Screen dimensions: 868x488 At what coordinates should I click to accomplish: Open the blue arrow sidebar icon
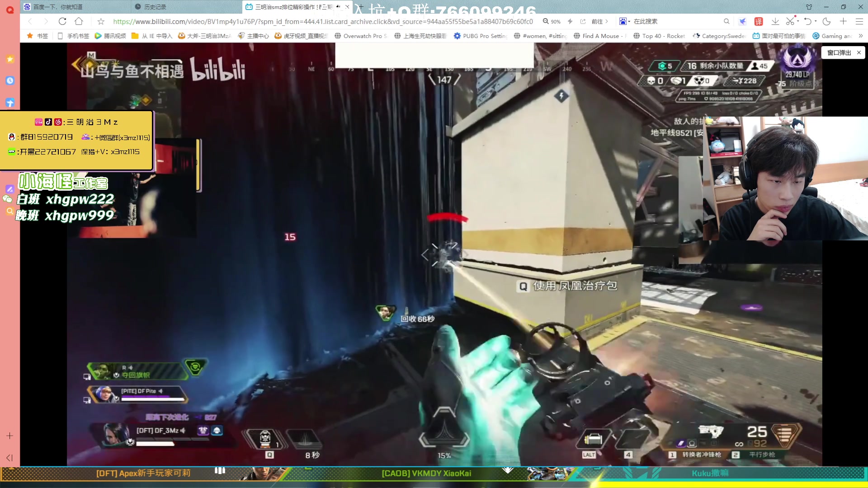tap(10, 103)
